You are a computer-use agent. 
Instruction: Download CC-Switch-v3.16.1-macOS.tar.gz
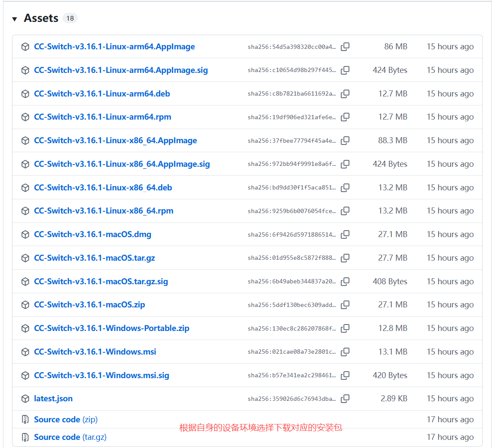(94, 258)
